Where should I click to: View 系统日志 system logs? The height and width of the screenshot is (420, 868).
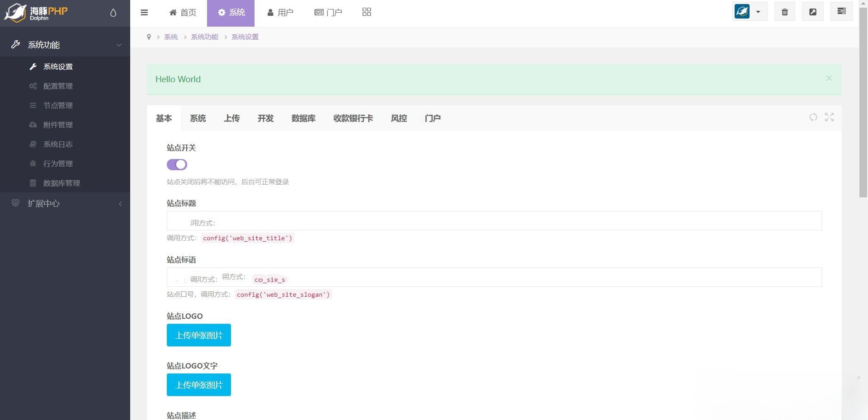pos(57,144)
